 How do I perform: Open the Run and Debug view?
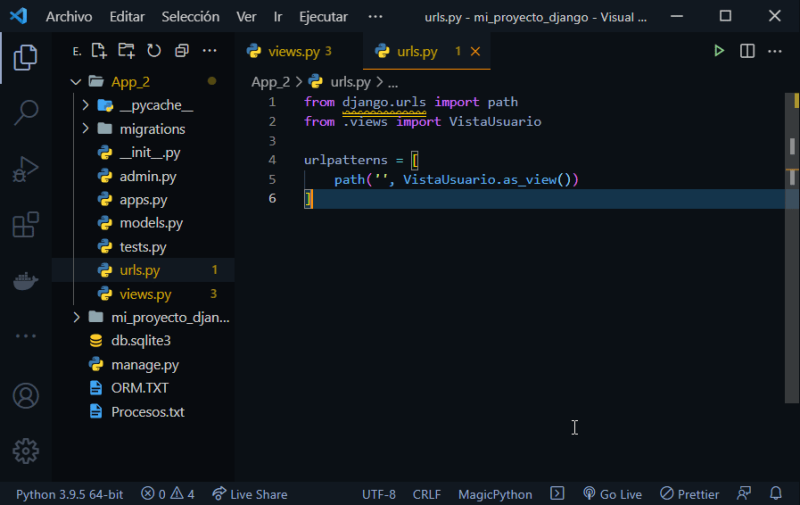[x=26, y=168]
